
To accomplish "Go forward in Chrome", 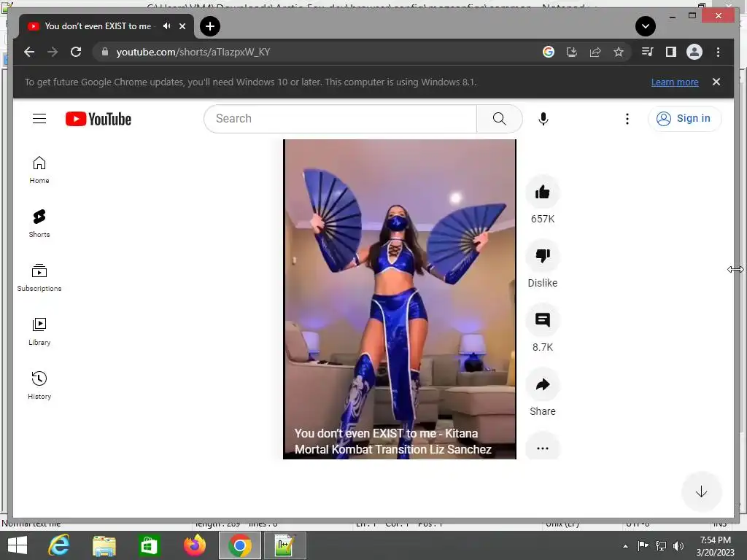I will (x=53, y=52).
